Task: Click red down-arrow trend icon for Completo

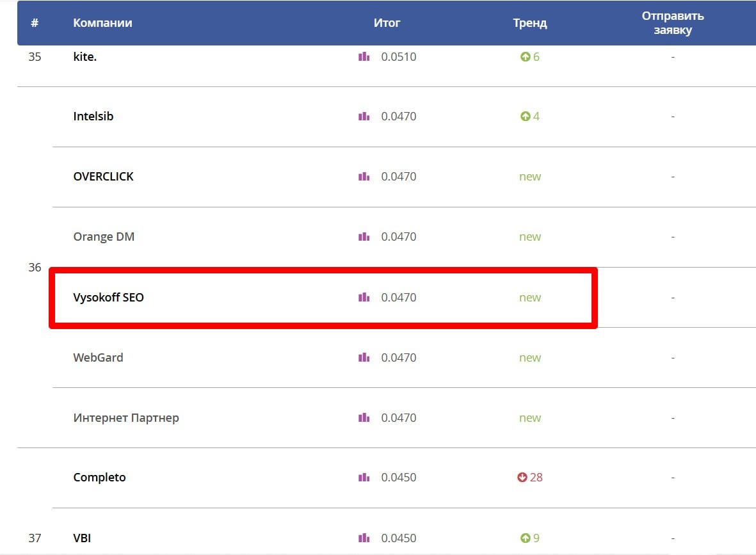Action: point(522,478)
